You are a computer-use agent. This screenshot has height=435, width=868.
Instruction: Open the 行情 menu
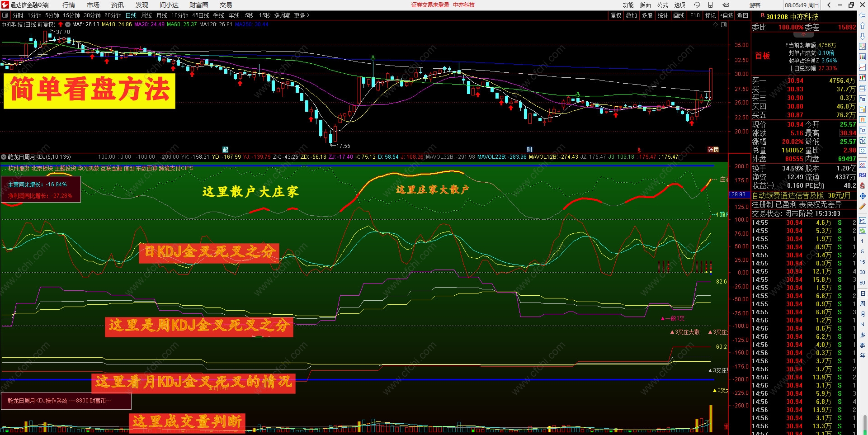pos(69,5)
